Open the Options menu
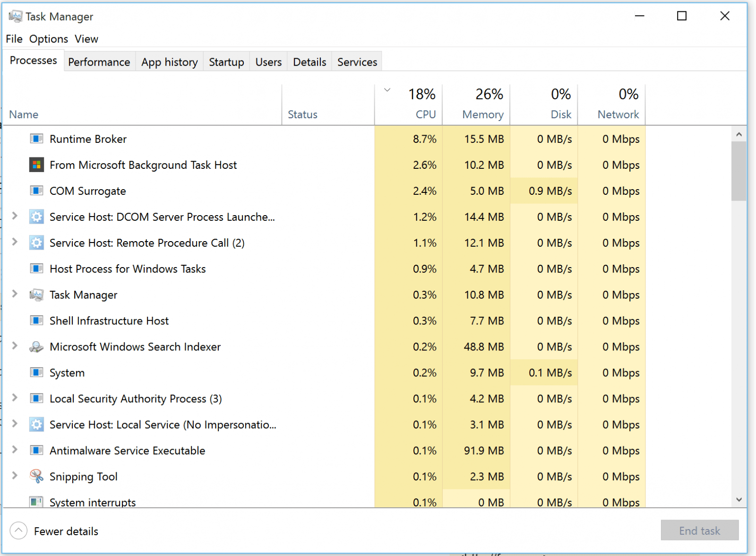Screen dimensions: 756x556 pyautogui.click(x=49, y=39)
